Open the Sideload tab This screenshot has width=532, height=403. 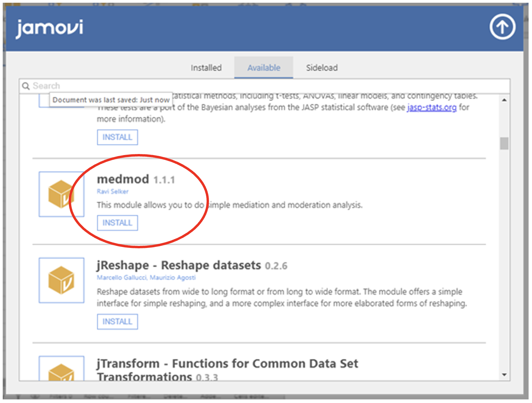(322, 68)
